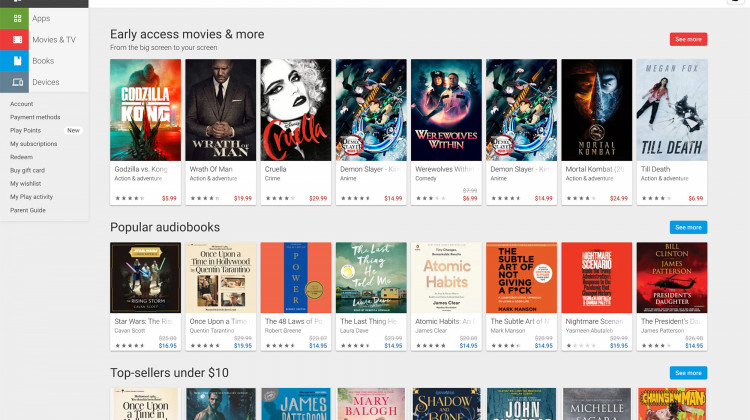Image resolution: width=750 pixels, height=420 pixels.
Task: Click the $19.99 price for Wrath Of Man
Action: click(243, 199)
